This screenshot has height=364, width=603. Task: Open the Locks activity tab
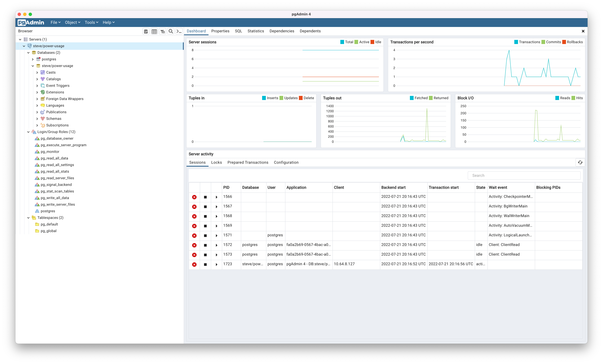(x=216, y=163)
